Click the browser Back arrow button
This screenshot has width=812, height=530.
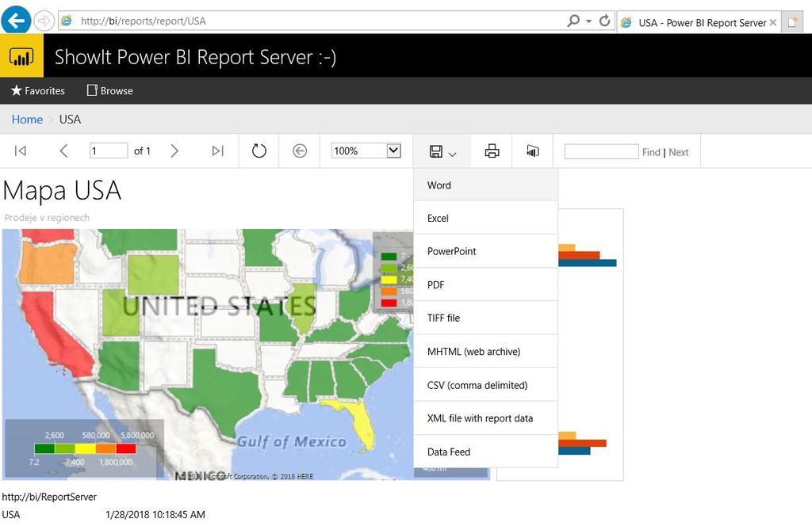(16, 20)
